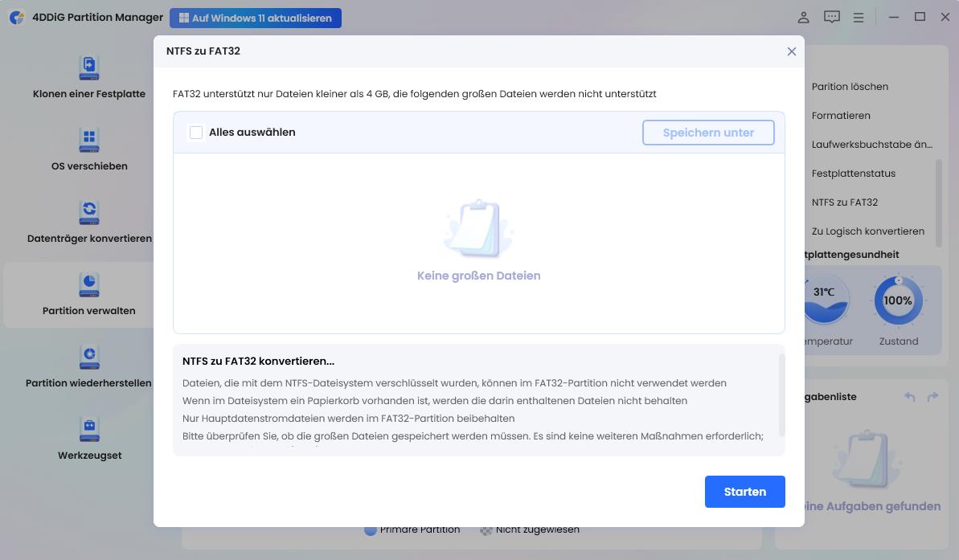Click the Primäre Partition legend entry

click(x=412, y=529)
